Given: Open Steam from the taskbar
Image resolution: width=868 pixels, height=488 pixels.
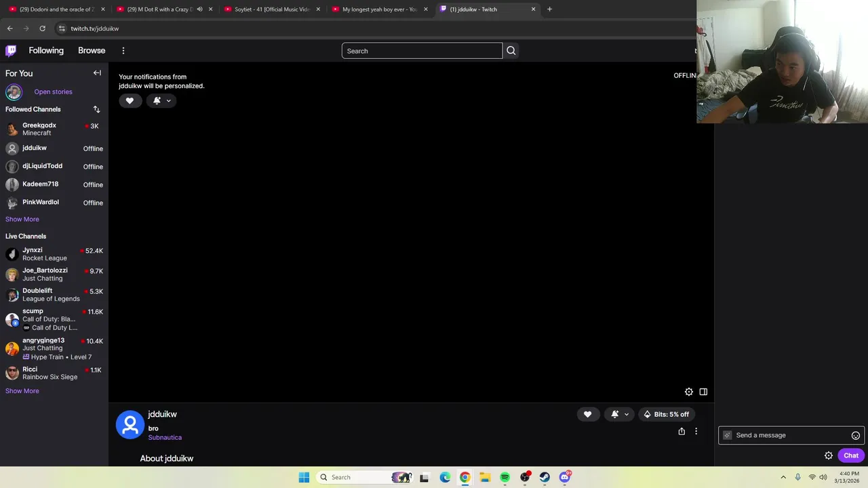Looking at the screenshot, I should (545, 477).
